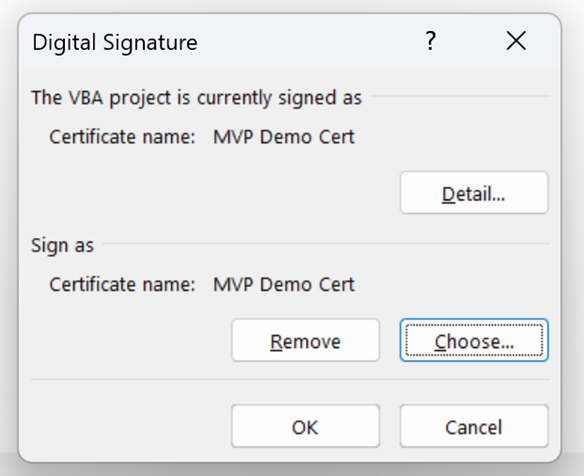Click the Digital Signature title bar text
The image size is (584, 476).
[x=115, y=42]
